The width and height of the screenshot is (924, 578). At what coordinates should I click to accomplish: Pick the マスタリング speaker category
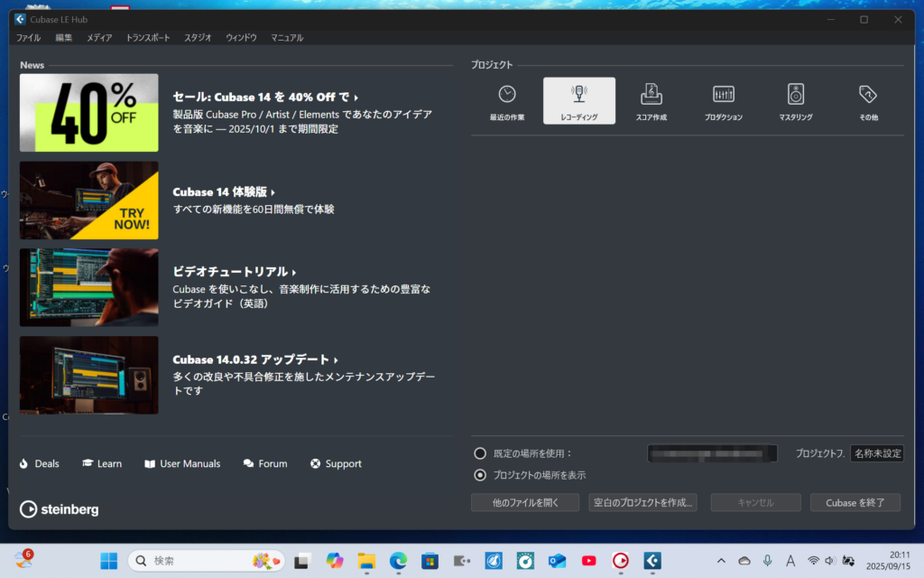(x=795, y=100)
